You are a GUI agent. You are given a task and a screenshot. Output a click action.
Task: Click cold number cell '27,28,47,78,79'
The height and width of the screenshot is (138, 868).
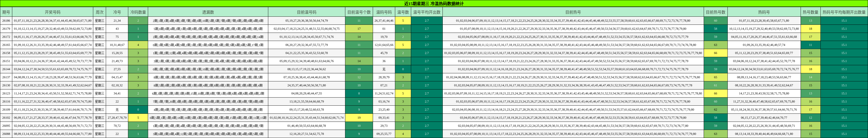pos(117,117)
